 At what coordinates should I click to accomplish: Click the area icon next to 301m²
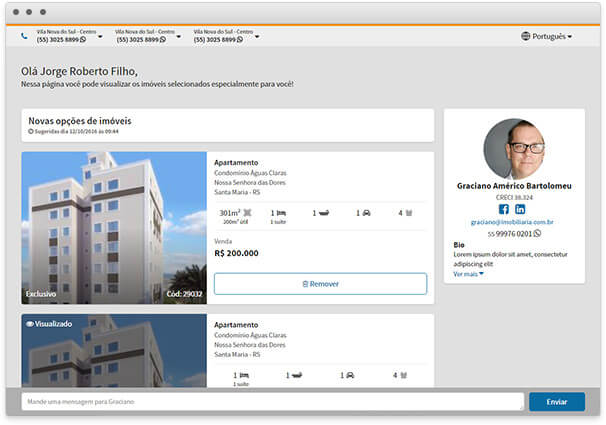(247, 212)
